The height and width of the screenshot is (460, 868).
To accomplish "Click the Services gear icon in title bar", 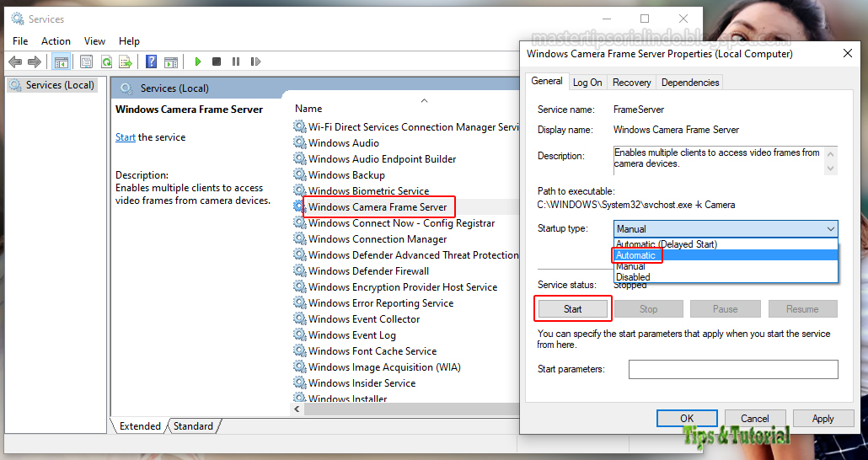I will pyautogui.click(x=18, y=19).
